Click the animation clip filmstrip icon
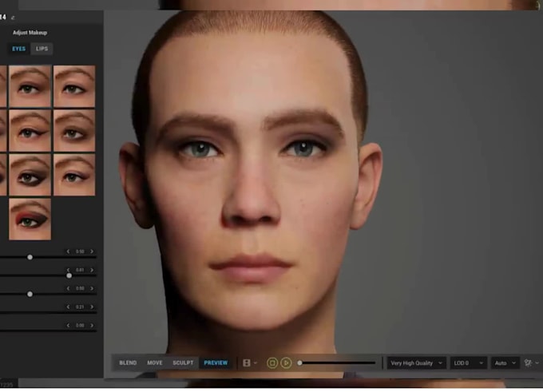Viewport: 543px width, 392px height. tap(247, 363)
